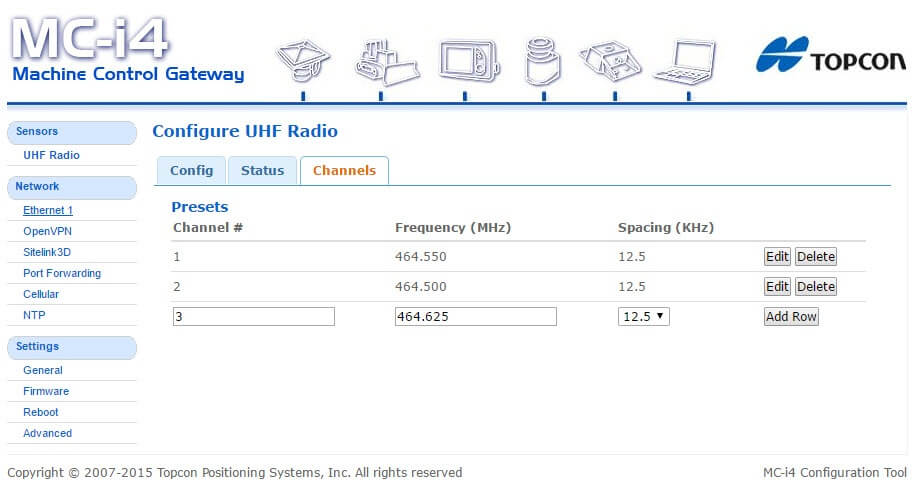Click the cylindrical sensor icon in header
The image size is (917, 488).
(542, 61)
